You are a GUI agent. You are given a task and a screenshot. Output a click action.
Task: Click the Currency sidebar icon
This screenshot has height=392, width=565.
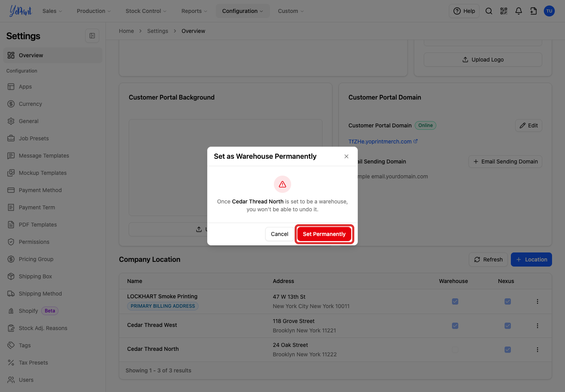(11, 104)
